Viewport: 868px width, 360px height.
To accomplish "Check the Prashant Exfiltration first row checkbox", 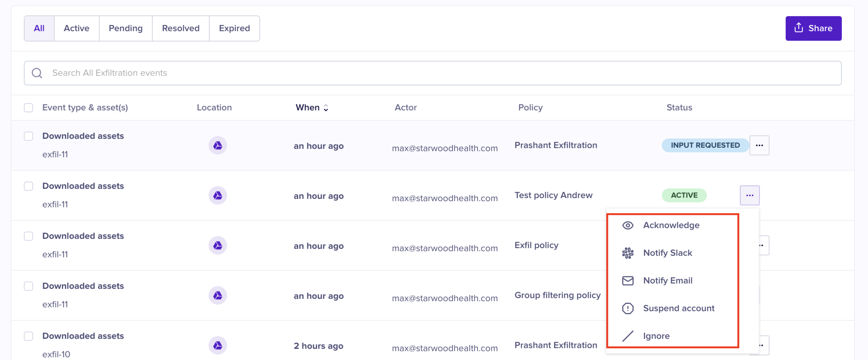I will [x=29, y=136].
